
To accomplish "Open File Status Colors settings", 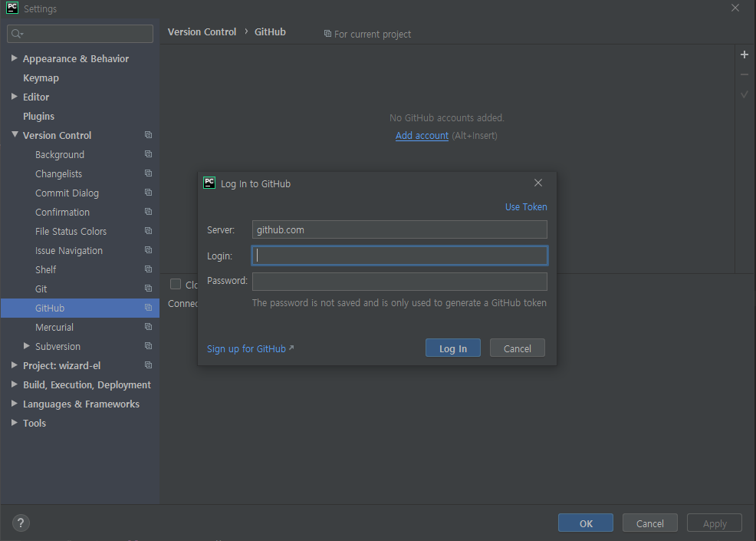I will click(x=71, y=231).
